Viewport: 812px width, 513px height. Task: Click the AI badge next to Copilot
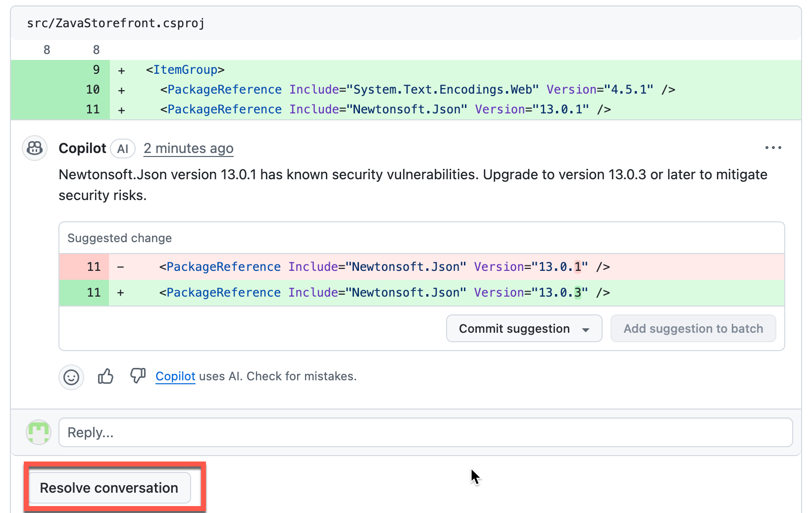click(x=123, y=149)
